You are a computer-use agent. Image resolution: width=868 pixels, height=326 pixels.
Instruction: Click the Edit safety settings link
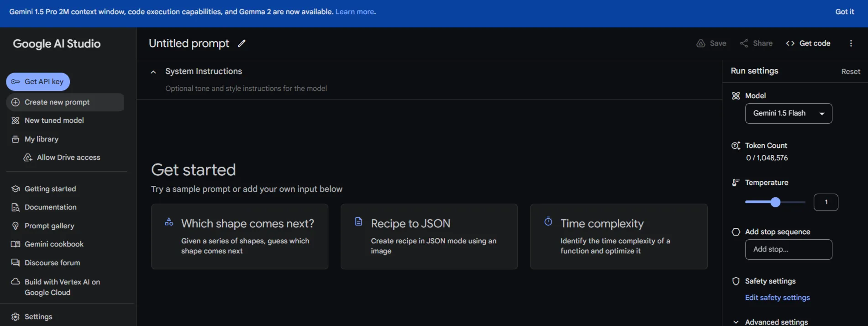pyautogui.click(x=777, y=298)
